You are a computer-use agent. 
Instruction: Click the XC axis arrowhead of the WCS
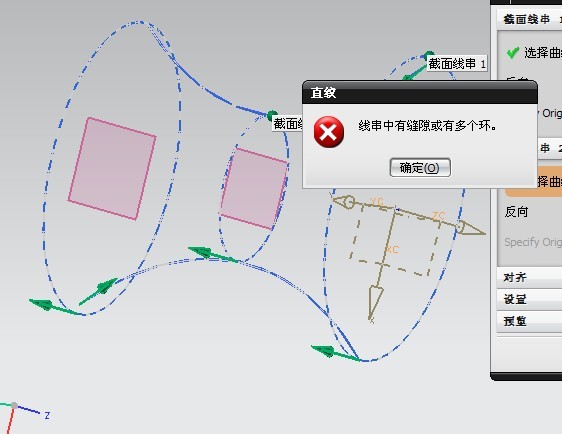coord(375,302)
